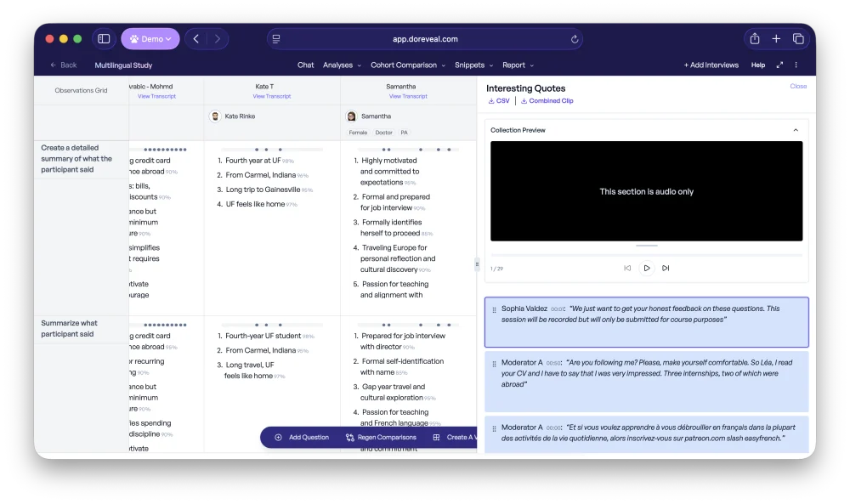This screenshot has height=504, width=850.
Task: Expand the Cohort Comparison menu
Action: (408, 65)
